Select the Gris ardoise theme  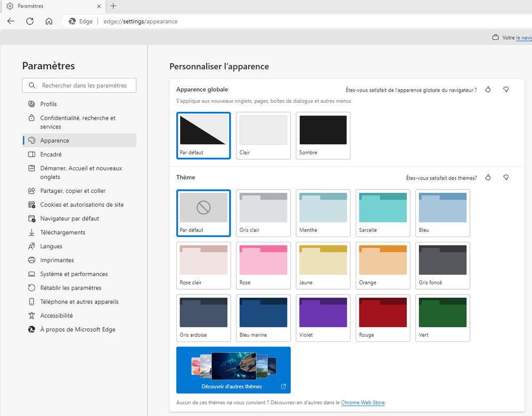click(203, 318)
